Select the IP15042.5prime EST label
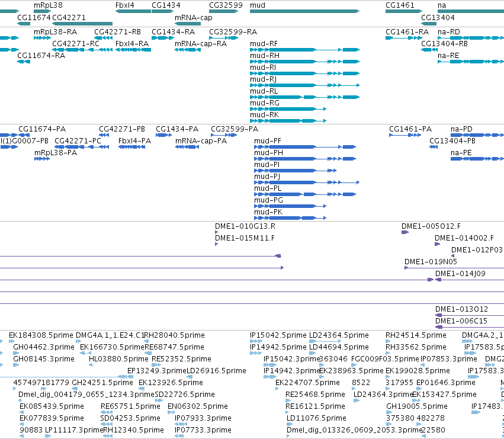Screen dimensions: 504x439 pyautogui.click(x=278, y=335)
